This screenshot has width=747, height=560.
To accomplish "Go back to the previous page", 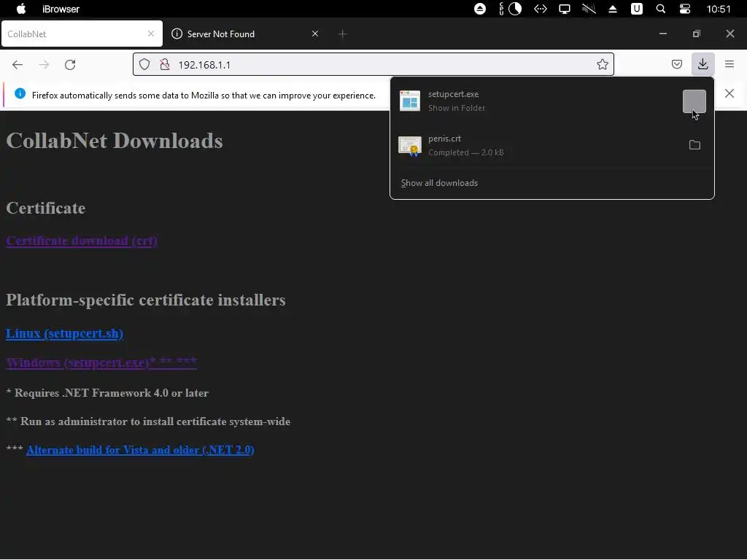I will pyautogui.click(x=18, y=65).
